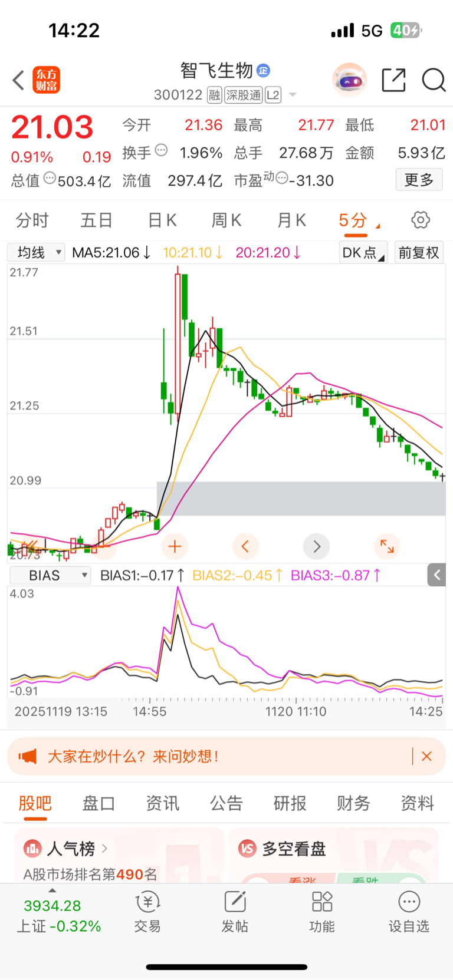Expand the 上证 index bar arrow
Image resolution: width=453 pixels, height=980 pixels.
[52, 890]
